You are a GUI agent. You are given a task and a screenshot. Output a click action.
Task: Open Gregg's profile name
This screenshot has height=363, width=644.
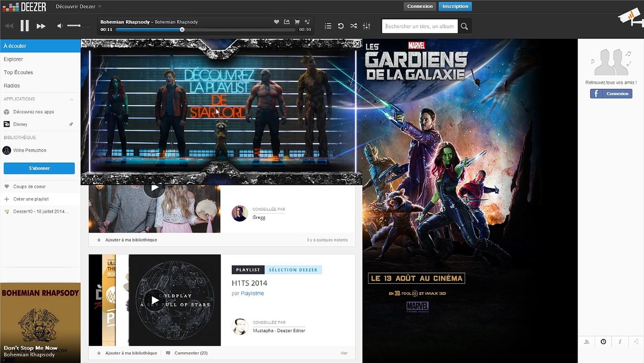tap(259, 217)
